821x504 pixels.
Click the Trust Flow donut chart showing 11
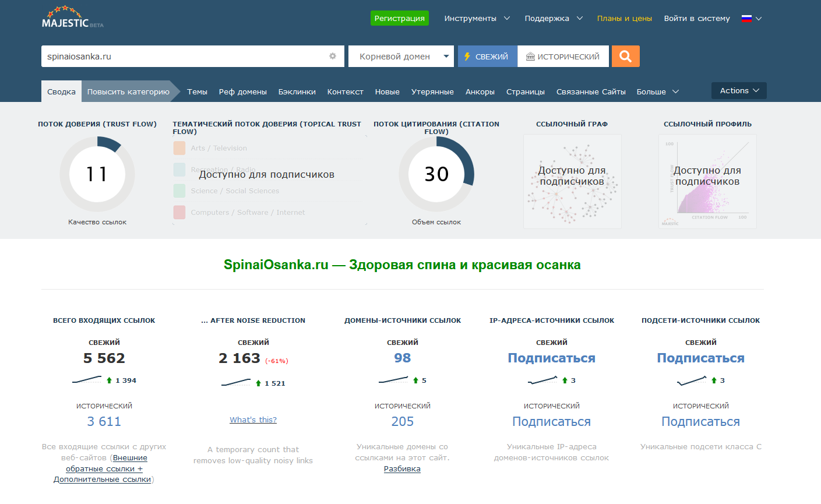(97, 174)
